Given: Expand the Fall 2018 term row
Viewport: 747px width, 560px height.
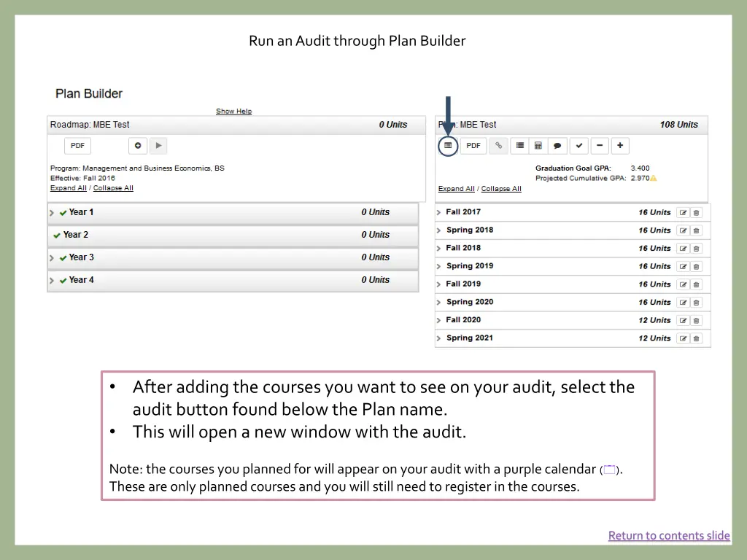Looking at the screenshot, I should click(439, 249).
